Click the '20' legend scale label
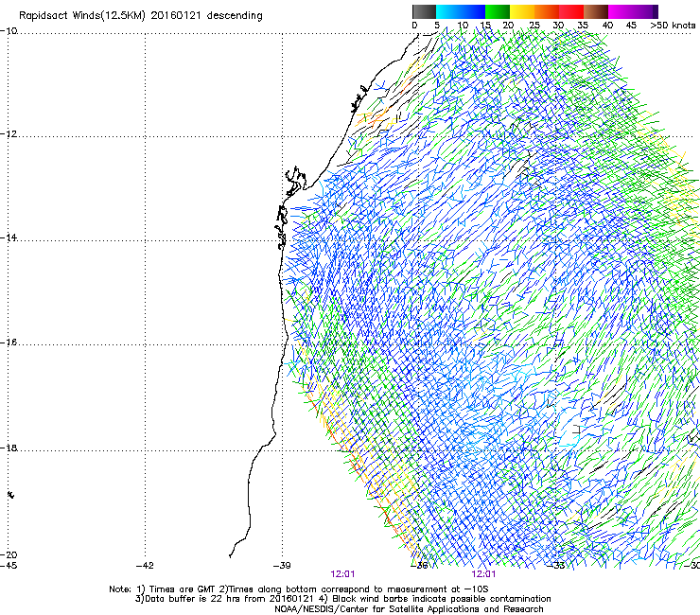This screenshot has height=615, width=700. click(509, 26)
